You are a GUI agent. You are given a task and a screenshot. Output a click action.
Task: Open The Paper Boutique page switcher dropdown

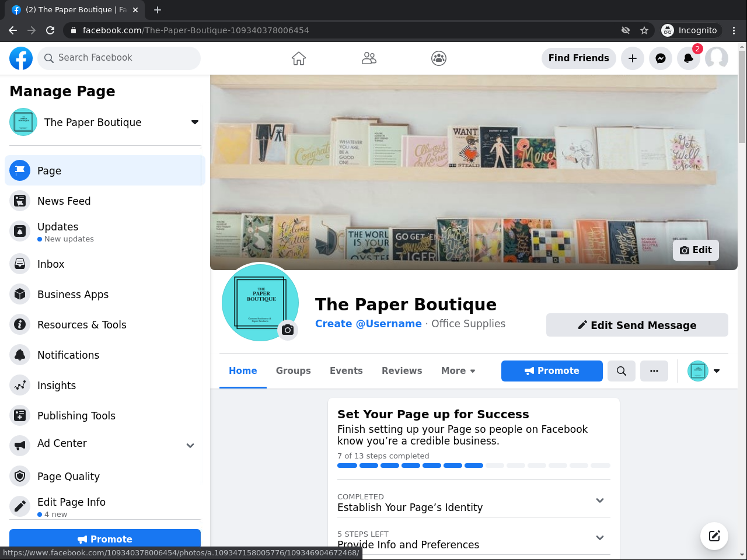click(195, 122)
